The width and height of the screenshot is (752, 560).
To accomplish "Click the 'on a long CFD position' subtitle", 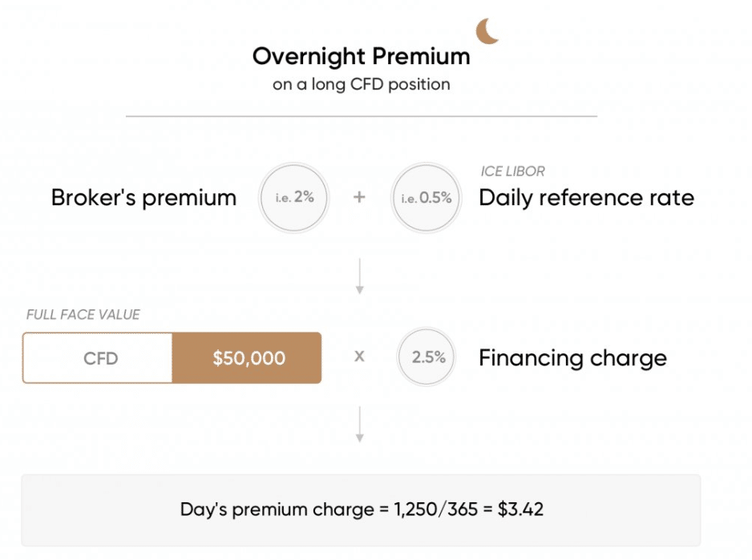I will pos(361,84).
